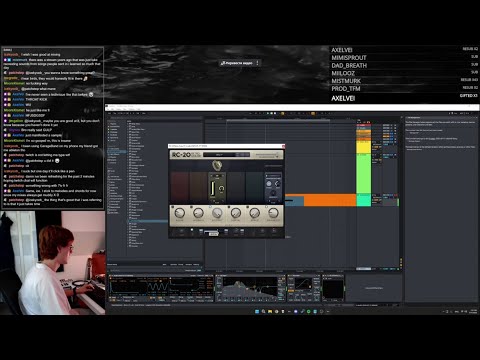Click the round knob in the Distort module
Image resolution: width=480 pixels, height=360 pixels.
(221, 189)
